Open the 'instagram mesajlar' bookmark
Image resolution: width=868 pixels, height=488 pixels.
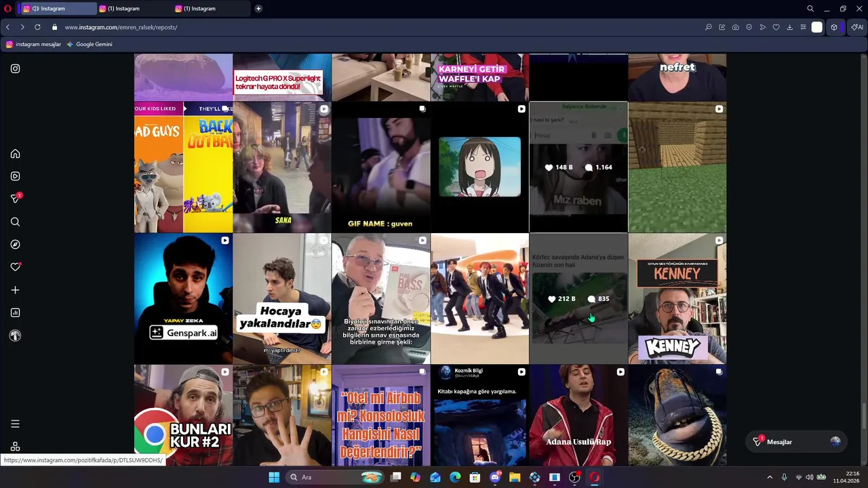[33, 44]
